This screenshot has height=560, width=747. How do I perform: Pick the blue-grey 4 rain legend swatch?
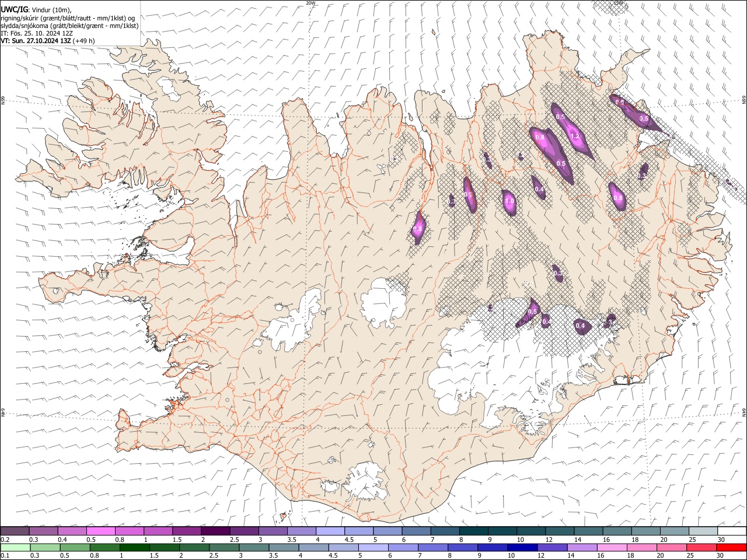(314, 547)
